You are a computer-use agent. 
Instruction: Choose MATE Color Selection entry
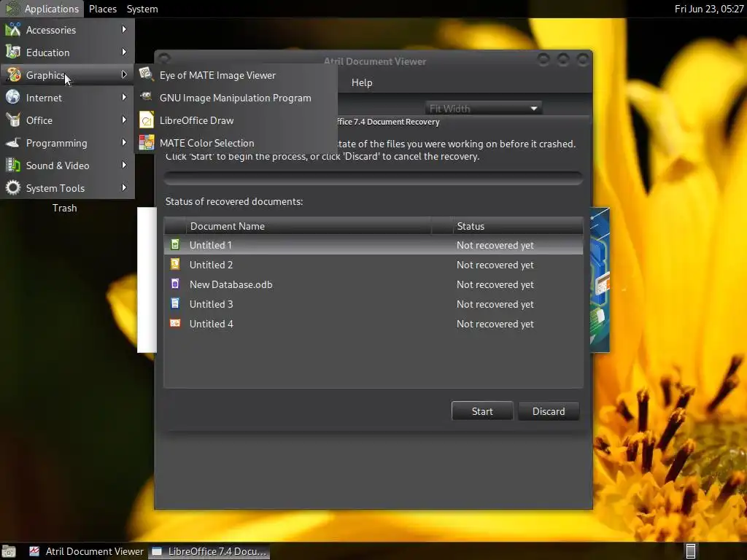click(x=236, y=143)
